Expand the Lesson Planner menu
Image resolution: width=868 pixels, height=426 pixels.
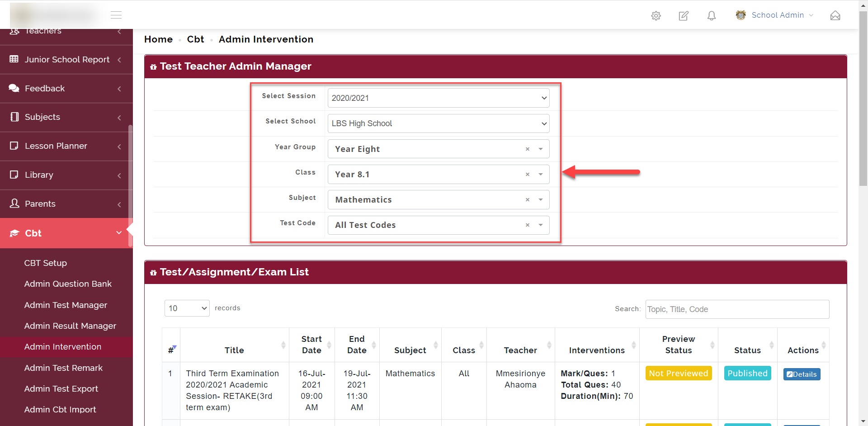[x=119, y=147]
